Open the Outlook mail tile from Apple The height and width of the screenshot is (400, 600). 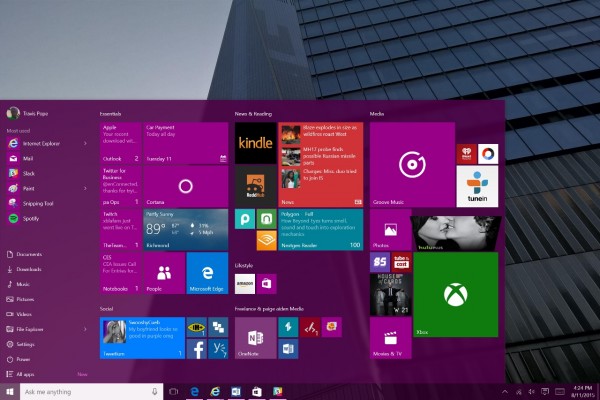click(121, 143)
